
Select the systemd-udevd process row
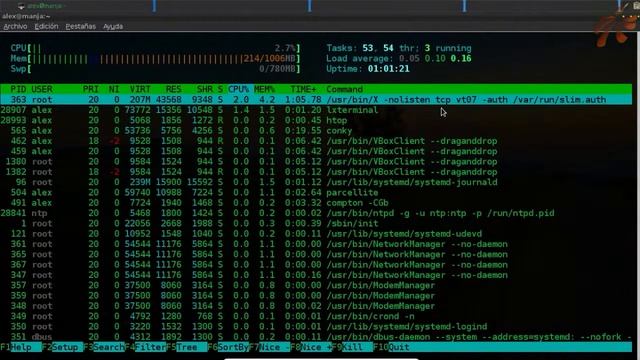[x=316, y=234]
